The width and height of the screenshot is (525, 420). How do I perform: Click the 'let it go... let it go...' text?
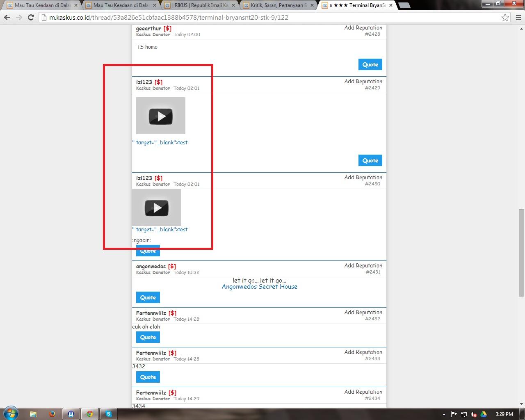click(259, 281)
